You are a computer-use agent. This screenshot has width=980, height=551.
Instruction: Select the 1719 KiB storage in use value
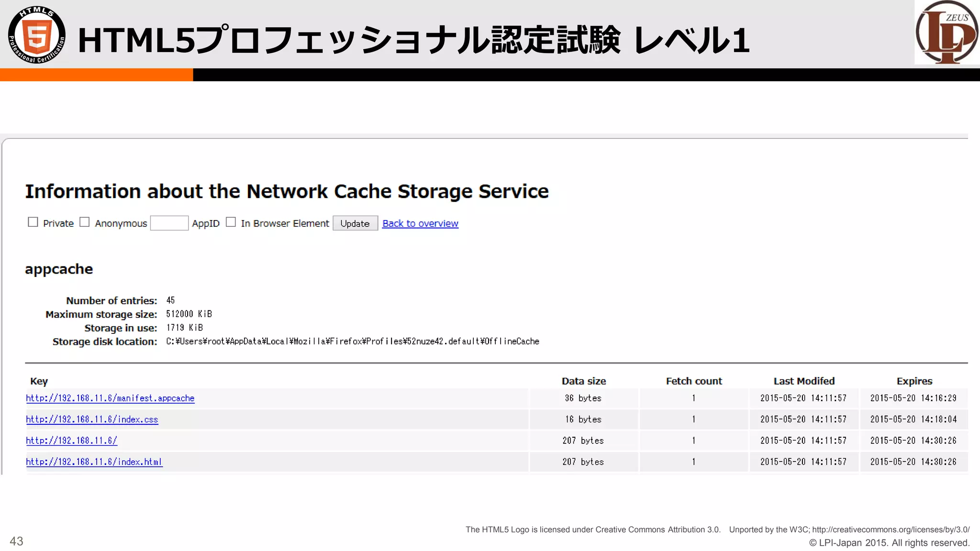(x=185, y=328)
